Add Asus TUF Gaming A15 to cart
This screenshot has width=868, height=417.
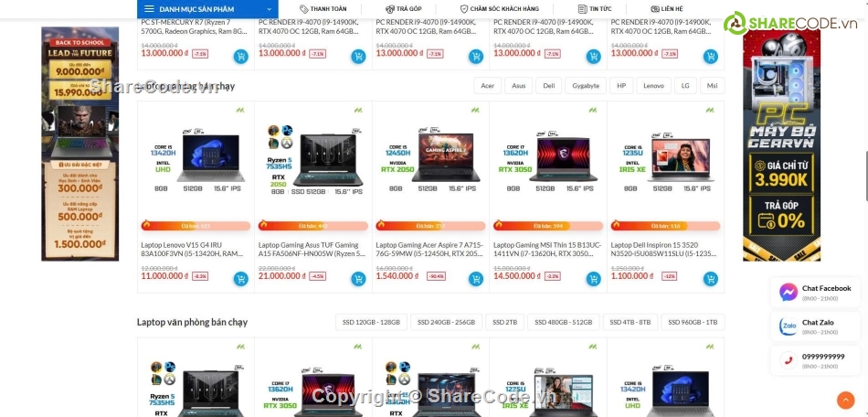tap(358, 279)
